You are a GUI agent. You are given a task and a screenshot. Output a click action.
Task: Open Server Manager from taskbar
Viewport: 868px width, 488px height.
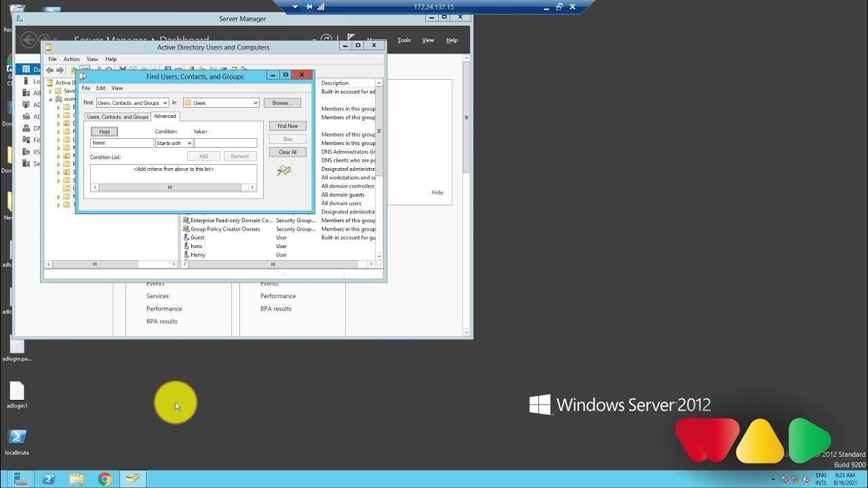(x=20, y=479)
